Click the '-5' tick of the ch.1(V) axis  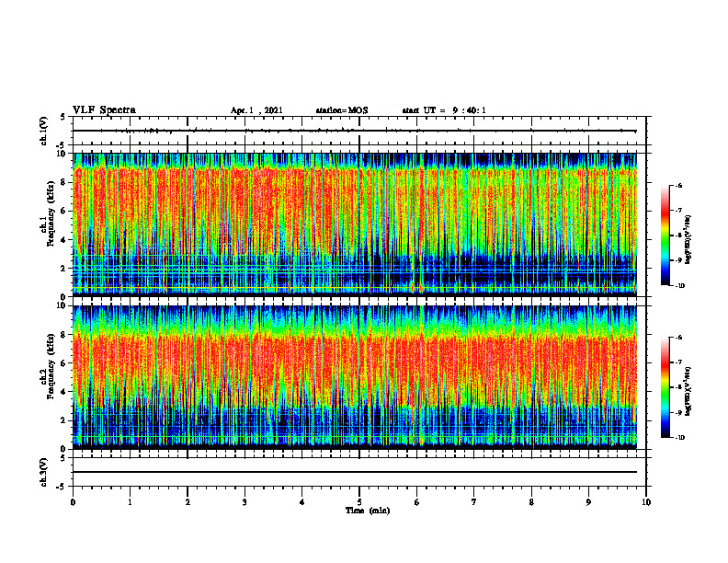62,145
